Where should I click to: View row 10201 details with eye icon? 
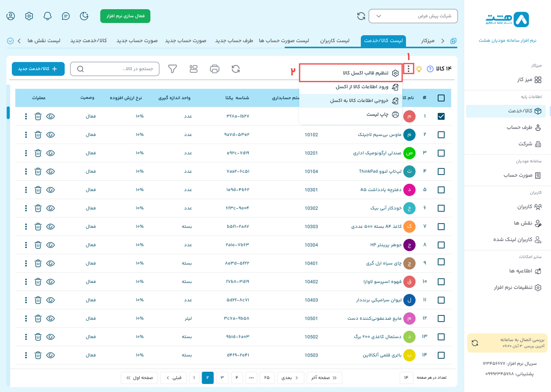51,153
